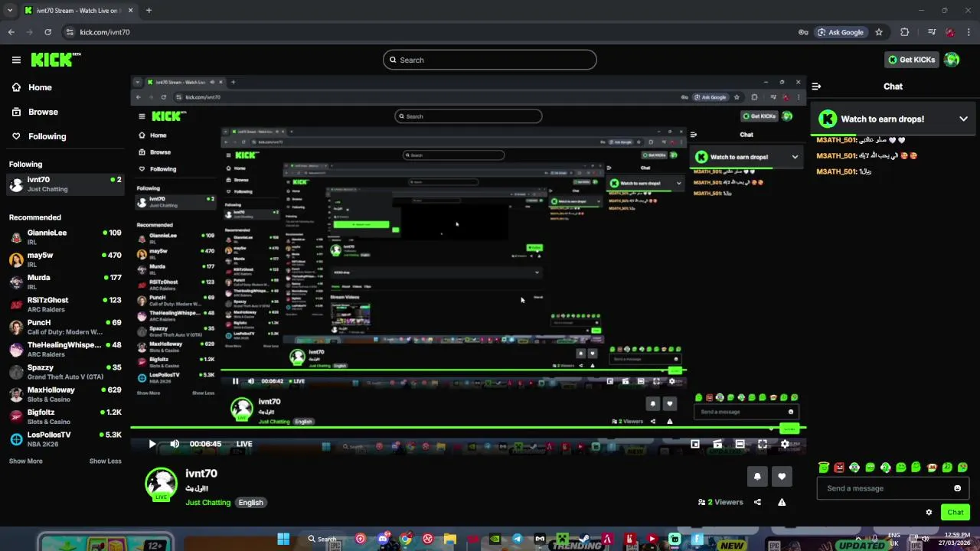This screenshot has height=551, width=980.
Task: Click Show More under Recommended
Action: pos(25,461)
